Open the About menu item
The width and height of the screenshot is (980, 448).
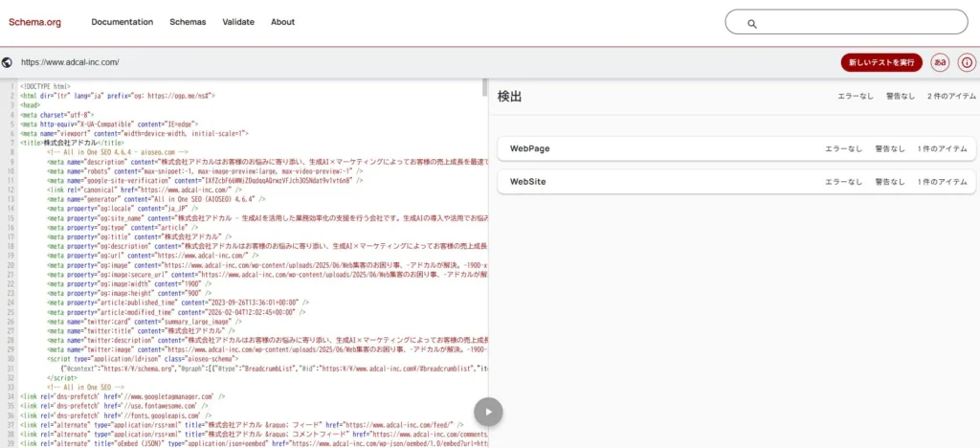tap(282, 22)
